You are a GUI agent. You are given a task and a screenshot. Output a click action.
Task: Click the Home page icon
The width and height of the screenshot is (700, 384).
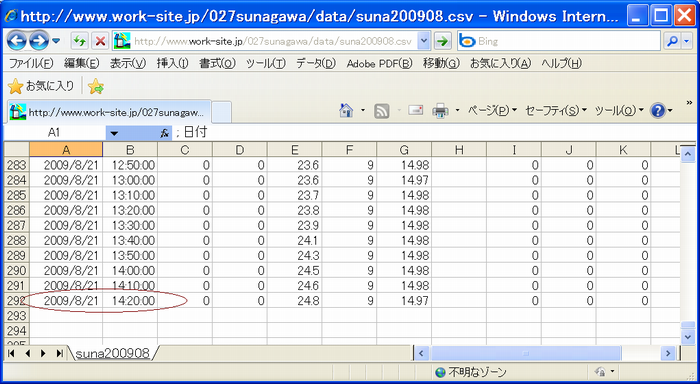click(346, 110)
